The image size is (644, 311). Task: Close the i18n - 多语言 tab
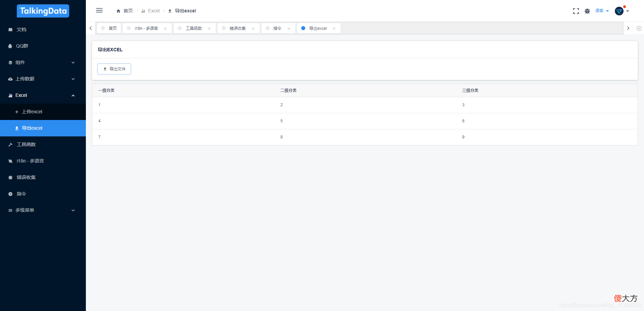(165, 28)
